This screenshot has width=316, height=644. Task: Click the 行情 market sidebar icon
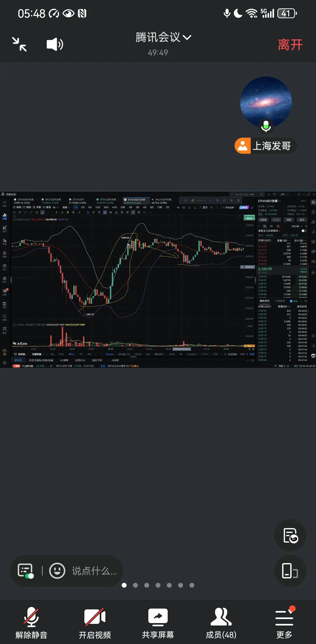(5, 217)
